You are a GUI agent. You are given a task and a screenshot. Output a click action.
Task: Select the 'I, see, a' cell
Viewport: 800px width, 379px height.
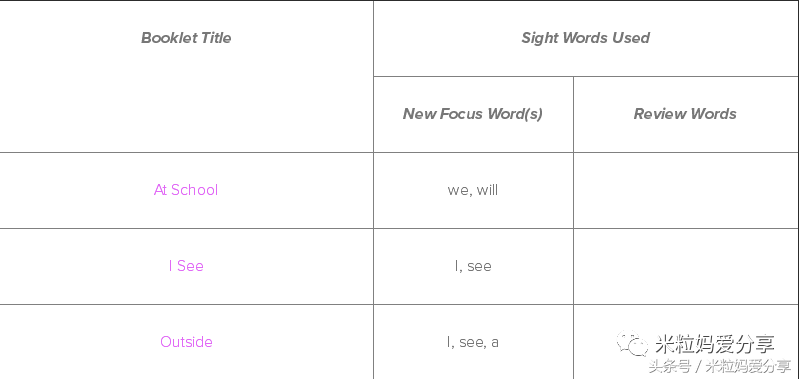(x=473, y=342)
